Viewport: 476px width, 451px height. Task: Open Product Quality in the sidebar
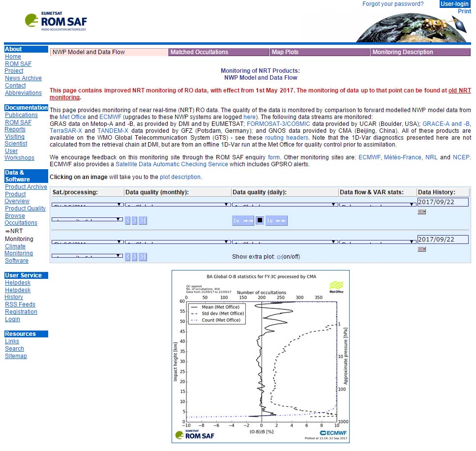(x=25, y=209)
